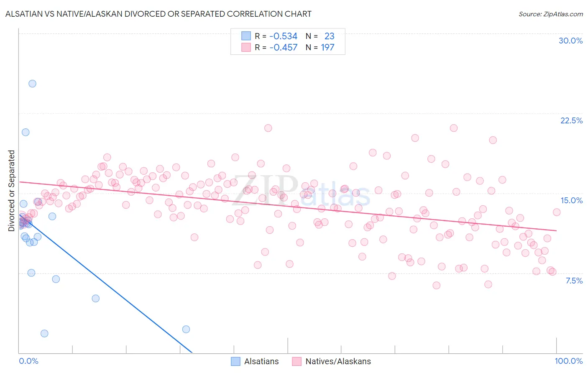Click the chart title text
Viewport: 588px width, 373px height.
pos(158,14)
